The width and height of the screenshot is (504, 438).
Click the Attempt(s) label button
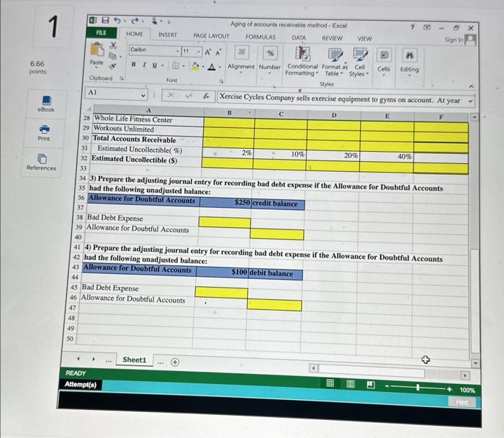(81, 384)
